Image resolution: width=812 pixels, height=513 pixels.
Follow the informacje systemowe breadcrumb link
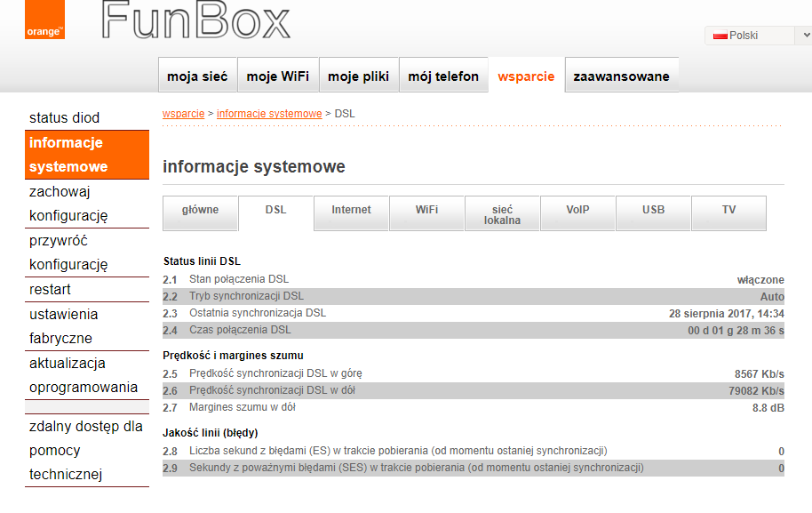click(269, 114)
